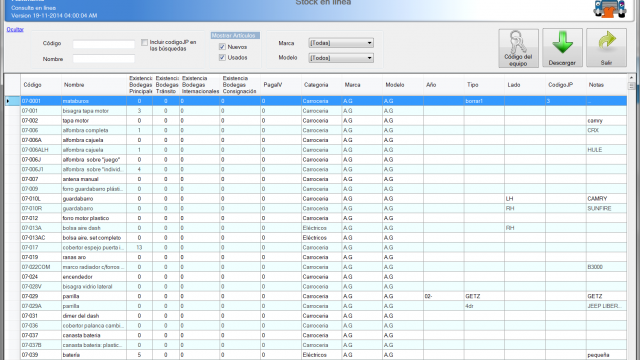Viewport: 640px width, 360px height.
Task: Select code cell 07-009
Action: click(41, 189)
